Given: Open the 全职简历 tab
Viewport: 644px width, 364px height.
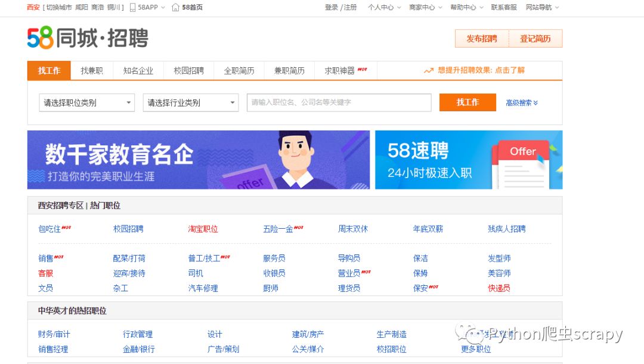Looking at the screenshot, I should click(239, 70).
